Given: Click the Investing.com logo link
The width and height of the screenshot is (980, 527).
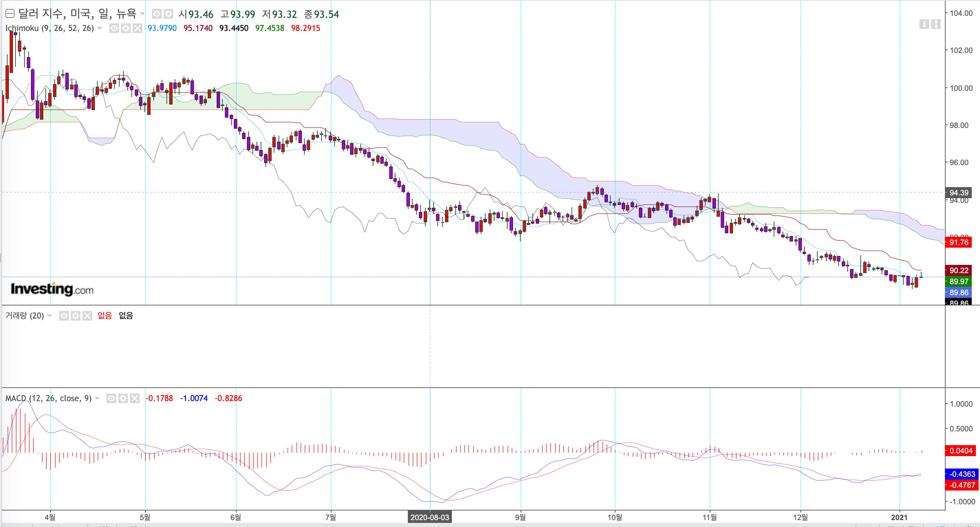Looking at the screenshot, I should click(x=52, y=289).
